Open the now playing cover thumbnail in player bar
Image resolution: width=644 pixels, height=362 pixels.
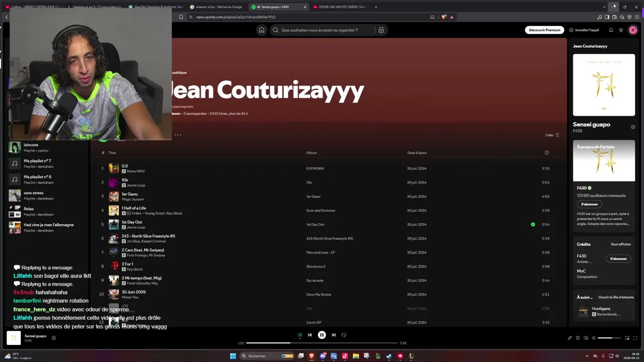click(14, 338)
